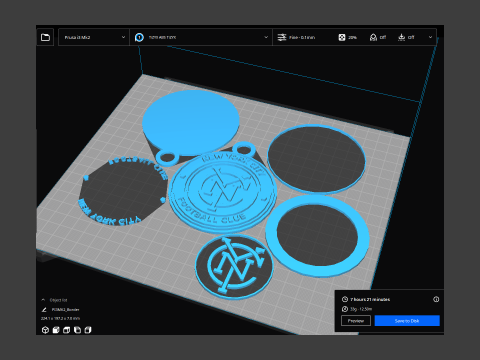Open file using the folder icon
The height and width of the screenshot is (360, 480).
pos(45,37)
